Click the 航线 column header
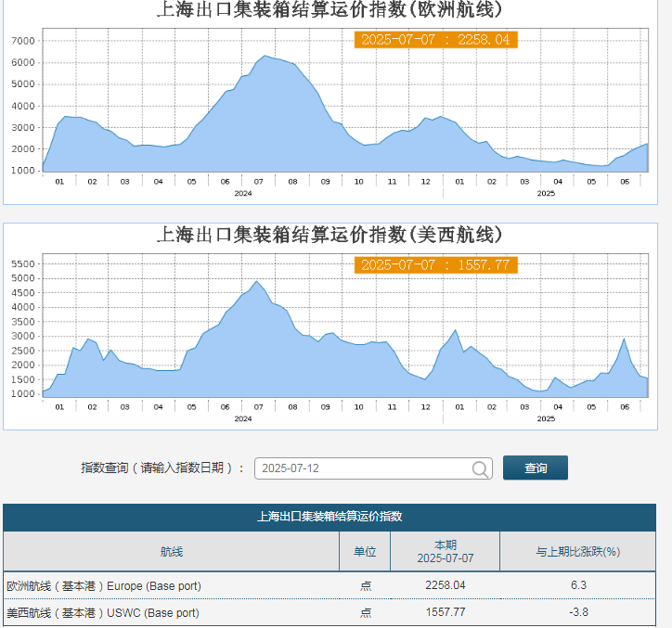 (172, 551)
